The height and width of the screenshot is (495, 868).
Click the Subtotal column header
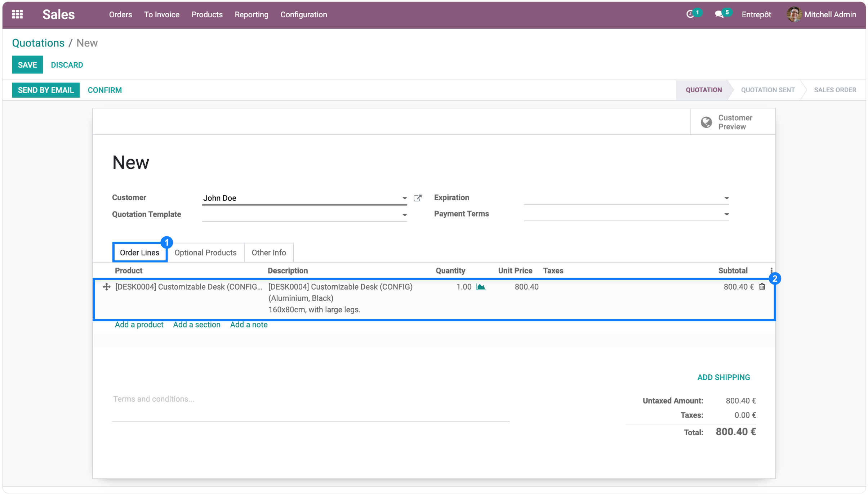click(733, 271)
